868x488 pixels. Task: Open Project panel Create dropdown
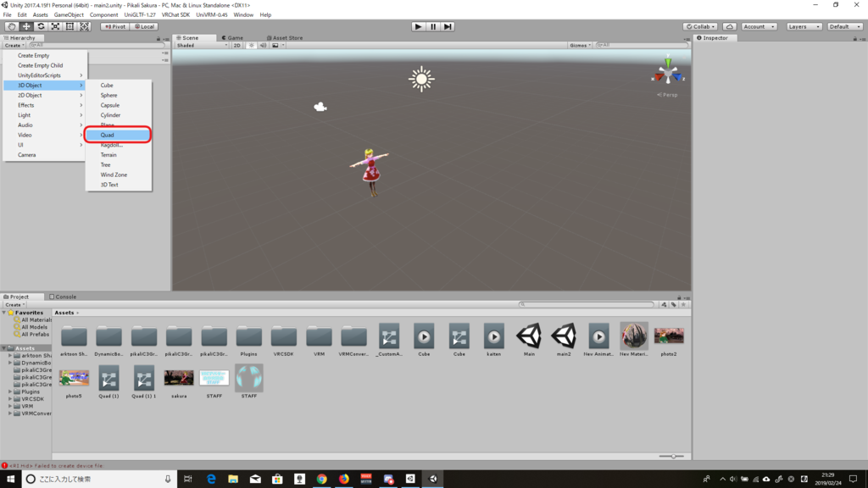click(15, 305)
